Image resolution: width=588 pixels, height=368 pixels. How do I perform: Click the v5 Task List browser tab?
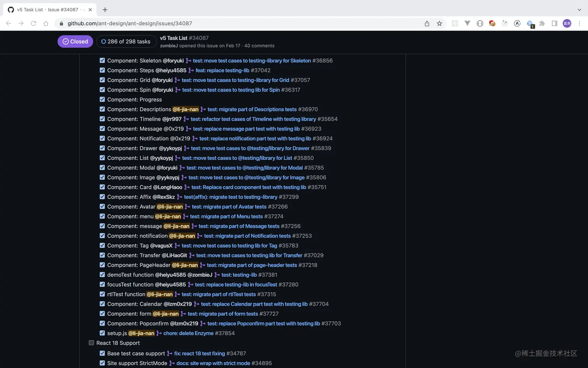click(x=51, y=10)
